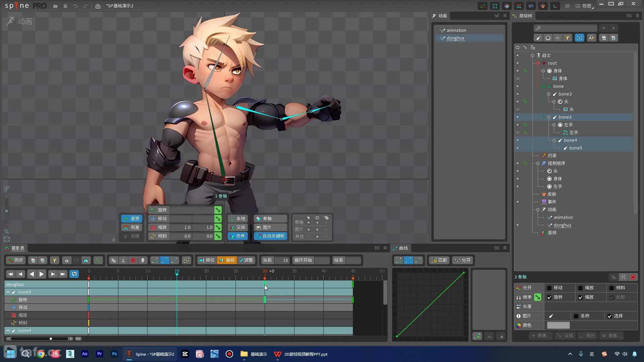Select 皮肤 skins node in tree
644x362 pixels.
point(552,194)
